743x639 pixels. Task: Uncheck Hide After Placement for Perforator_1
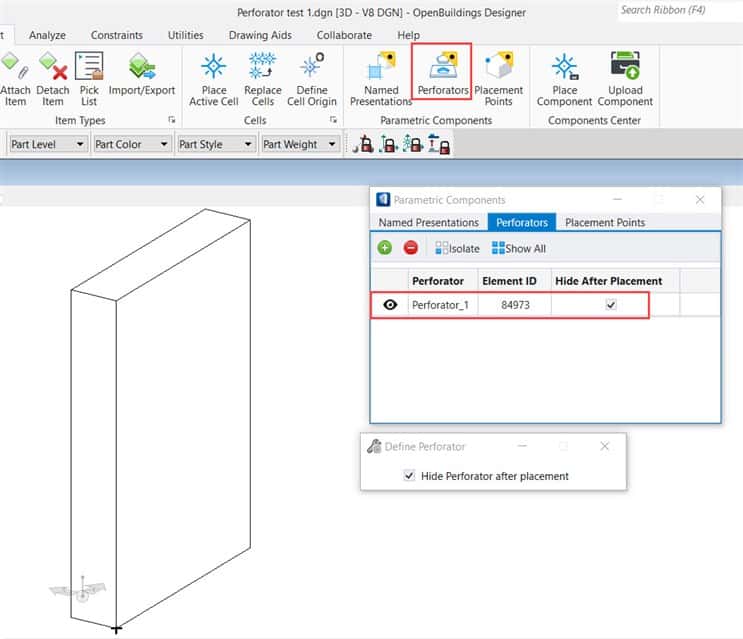[x=611, y=305]
